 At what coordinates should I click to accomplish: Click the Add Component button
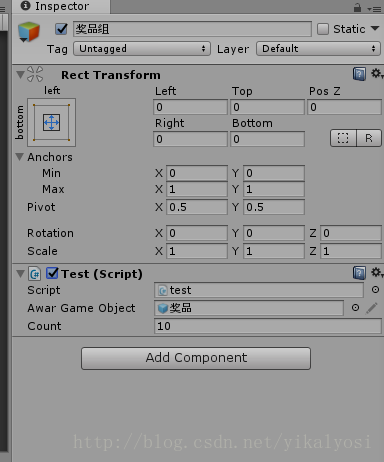[196, 358]
